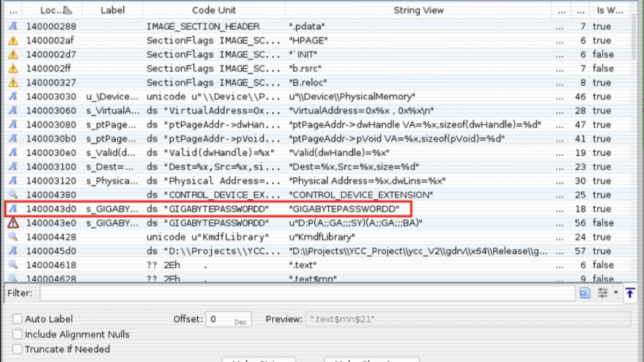Click the unicode u"KmdfLibrary" code unit cell
The width and height of the screenshot is (644, 362).
208,237
